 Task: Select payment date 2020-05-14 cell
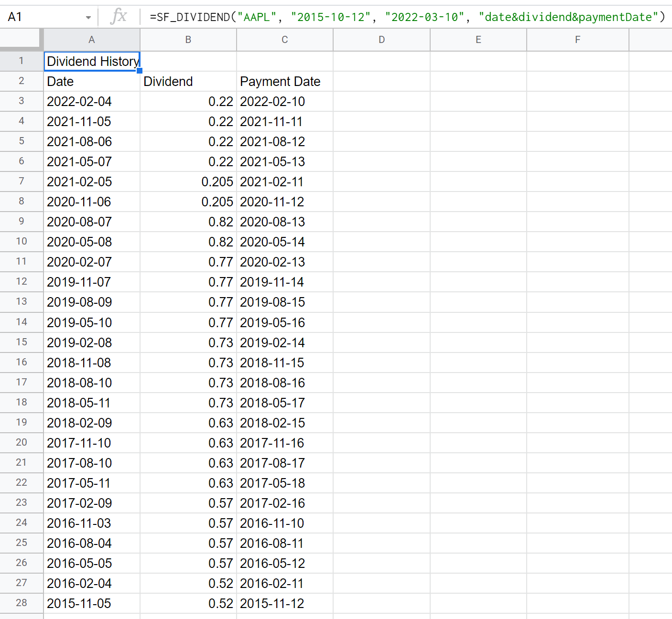coord(285,242)
